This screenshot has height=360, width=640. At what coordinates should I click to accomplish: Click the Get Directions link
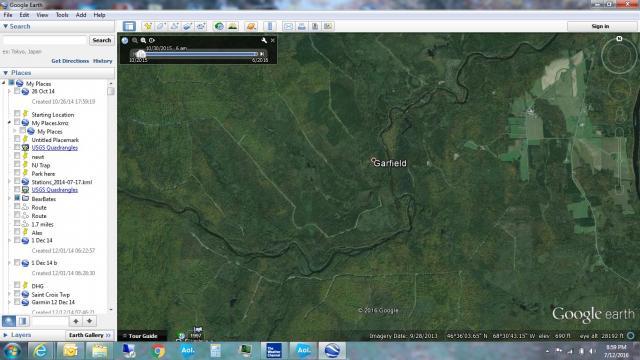(70, 61)
